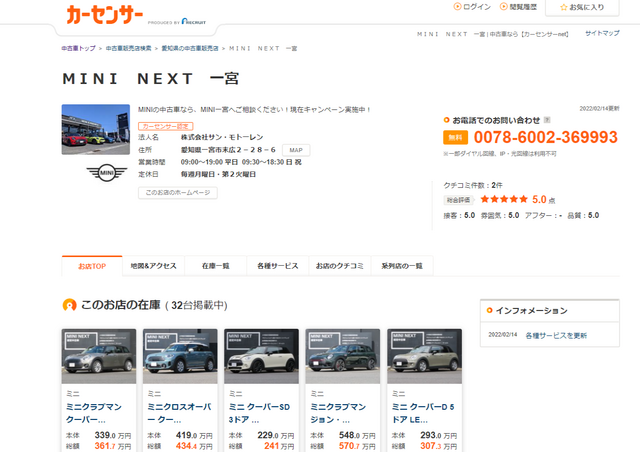Click the MINI winged logo
The height and width of the screenshot is (452, 640).
pyautogui.click(x=107, y=173)
